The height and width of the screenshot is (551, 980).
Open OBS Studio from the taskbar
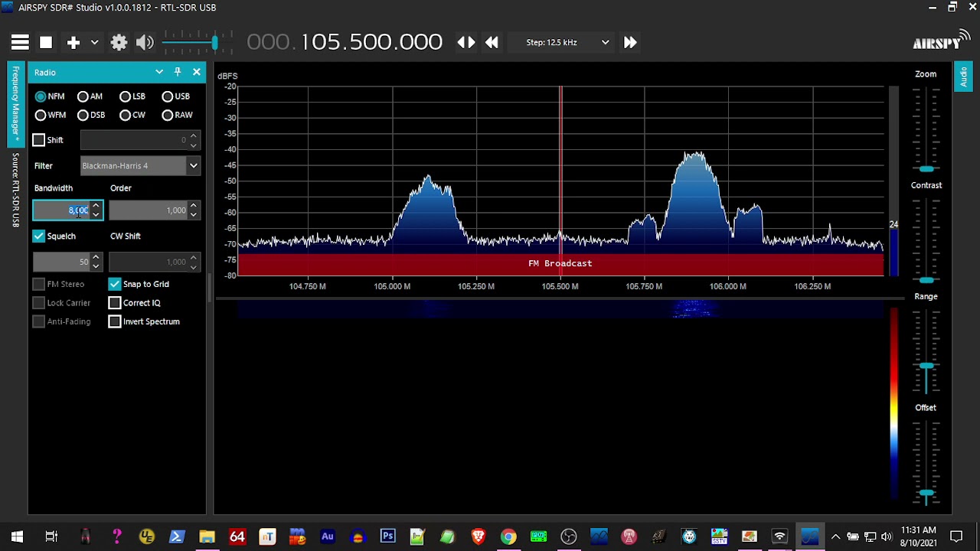[568, 536]
